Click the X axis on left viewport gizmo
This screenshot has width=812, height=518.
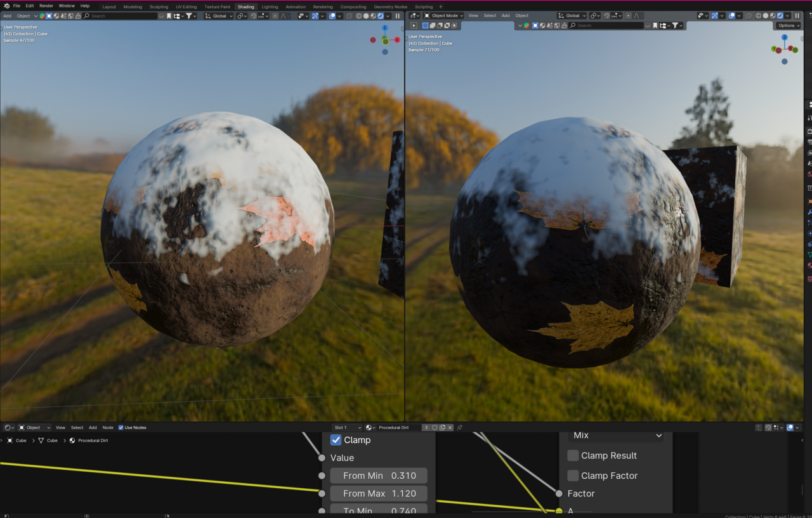(x=397, y=40)
